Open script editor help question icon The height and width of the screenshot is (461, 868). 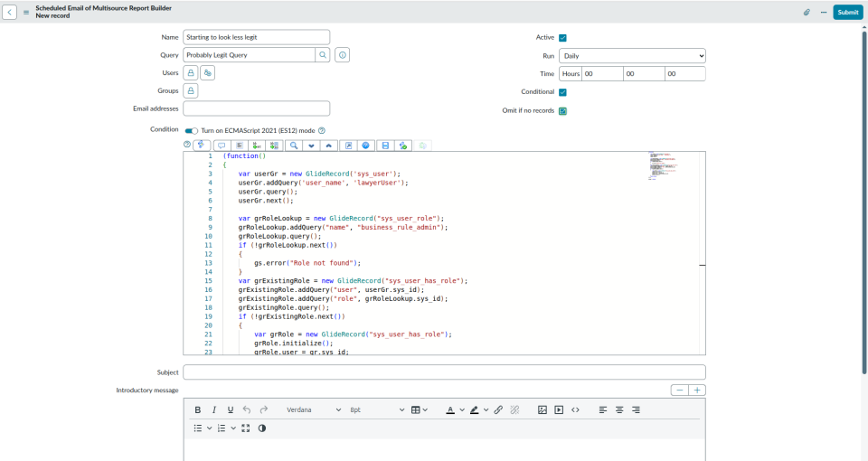pyautogui.click(x=187, y=145)
